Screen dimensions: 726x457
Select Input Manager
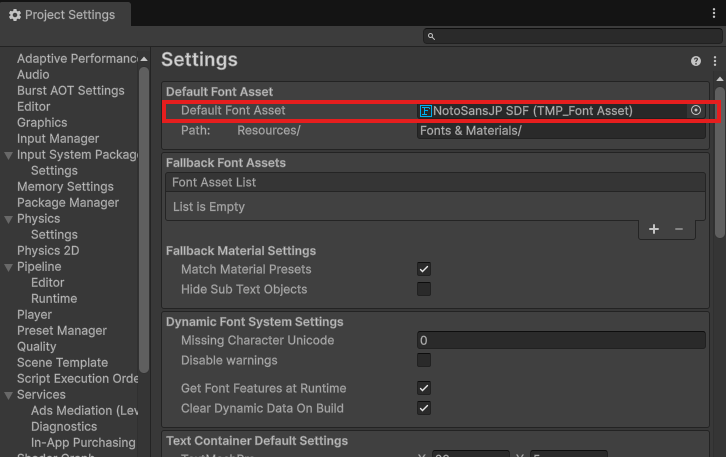pyautogui.click(x=58, y=138)
